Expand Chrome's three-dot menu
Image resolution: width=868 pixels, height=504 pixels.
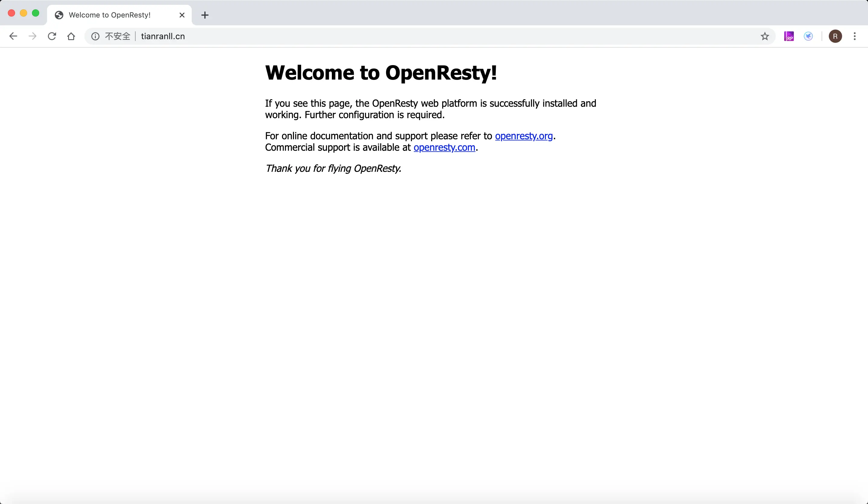[x=854, y=36]
